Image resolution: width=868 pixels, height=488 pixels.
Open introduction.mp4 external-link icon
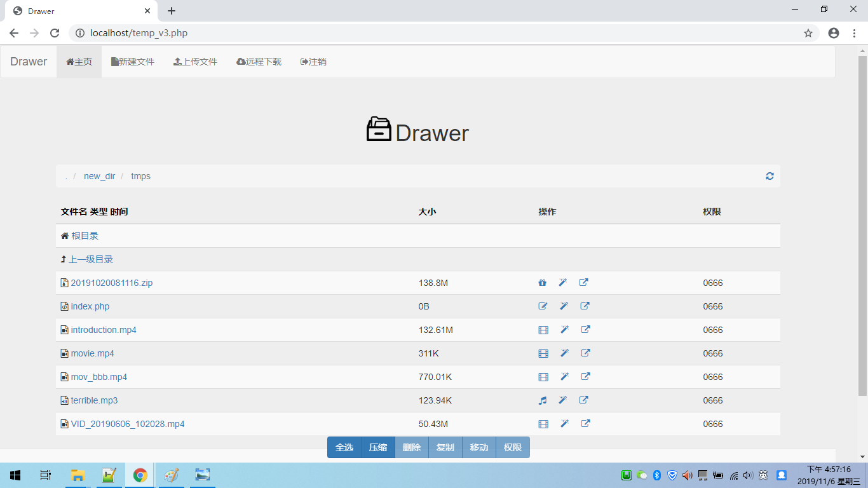point(585,330)
